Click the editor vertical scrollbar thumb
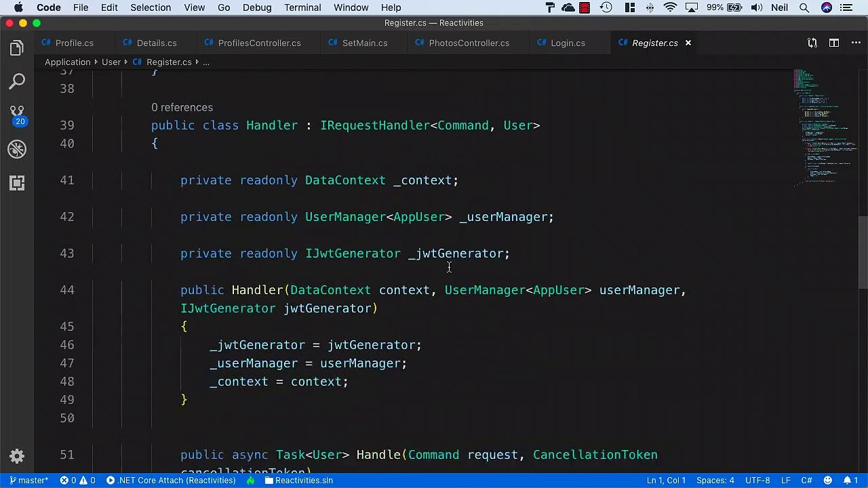The image size is (868, 488). tap(863, 252)
